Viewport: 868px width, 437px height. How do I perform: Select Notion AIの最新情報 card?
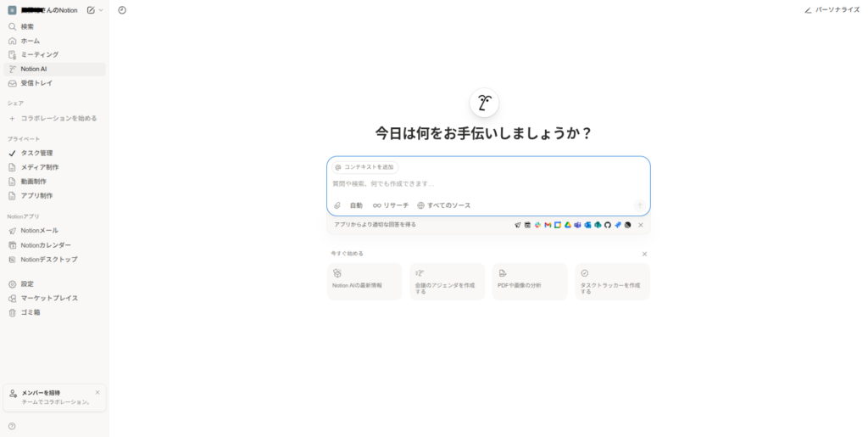pos(364,282)
